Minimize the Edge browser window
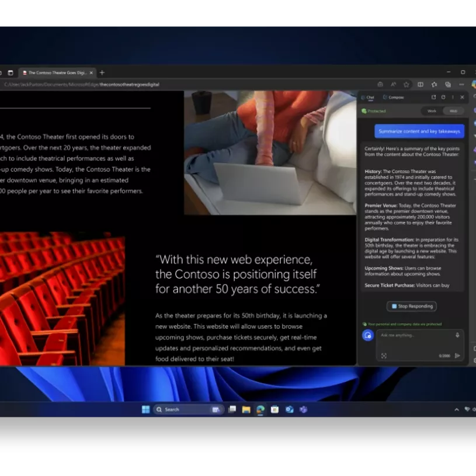The image size is (476, 476). (449, 72)
